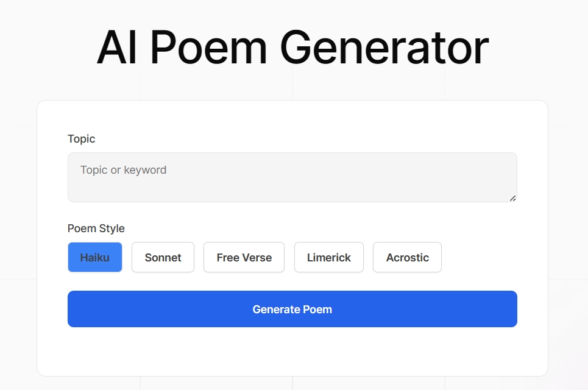Click the Topic label above the input
The width and height of the screenshot is (588, 390).
pos(81,139)
